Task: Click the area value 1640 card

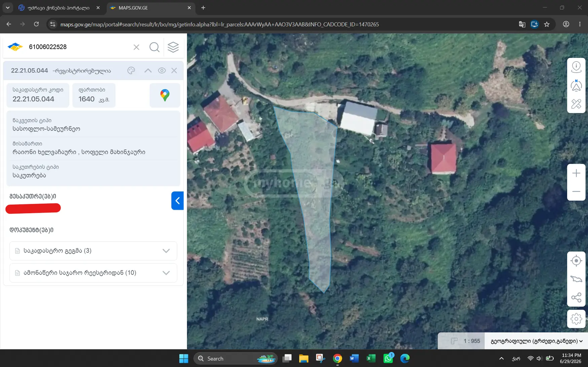Action: (x=94, y=95)
